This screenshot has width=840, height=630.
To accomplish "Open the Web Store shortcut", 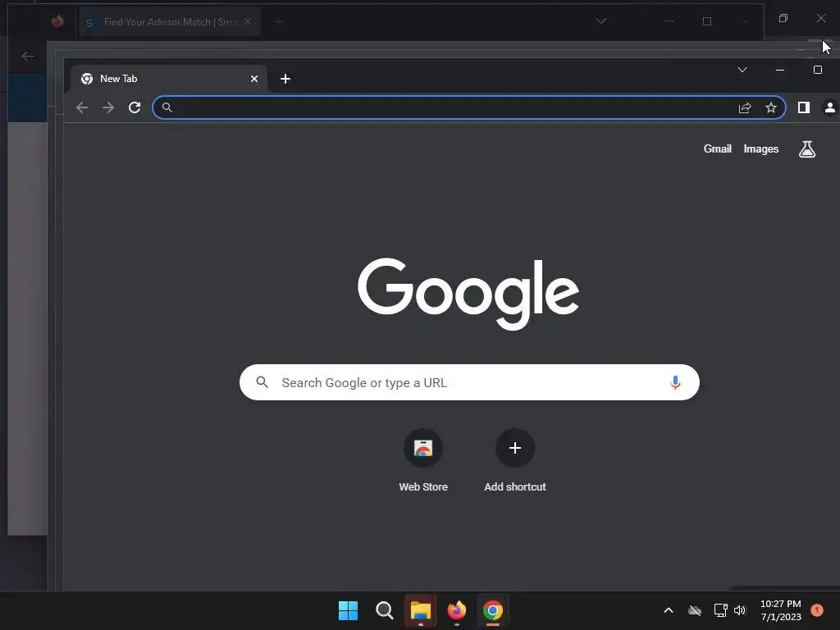I will coord(423,459).
